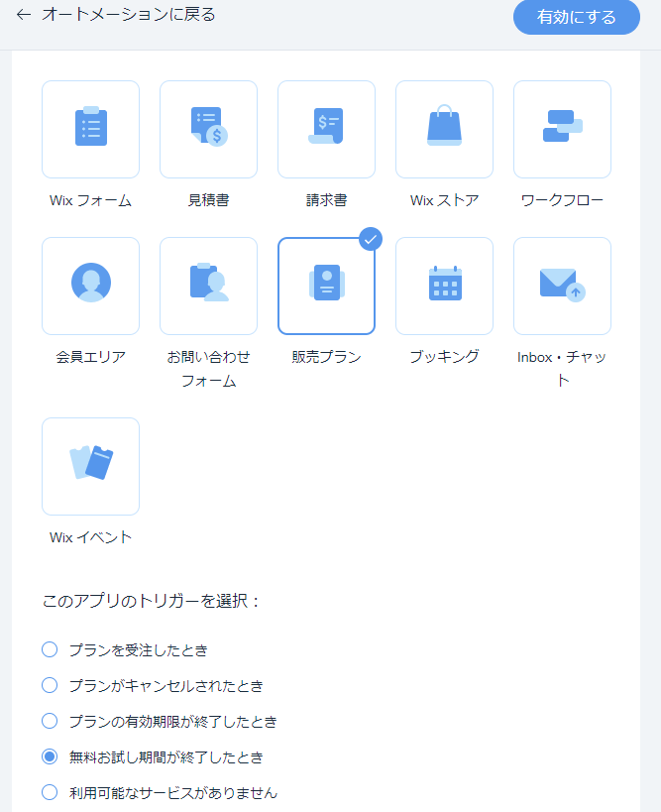661x812 pixels.
Task: Click the Wix ストア label text
Action: (444, 200)
